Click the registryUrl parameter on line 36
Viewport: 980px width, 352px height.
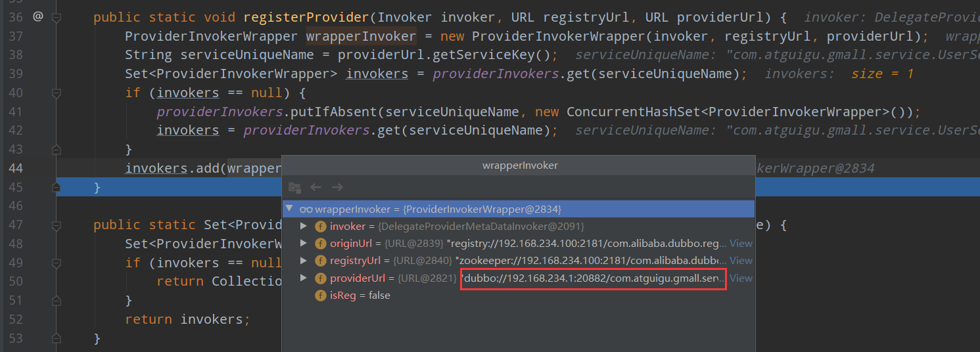pos(589,17)
